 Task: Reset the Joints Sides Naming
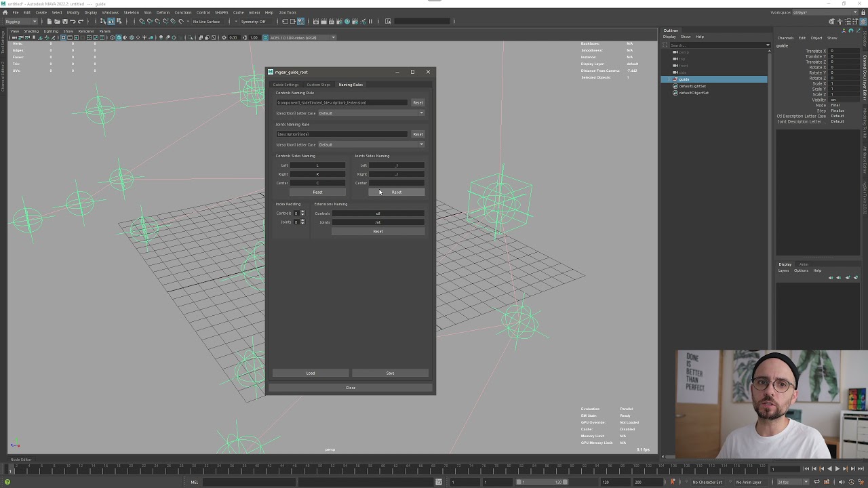pos(397,192)
